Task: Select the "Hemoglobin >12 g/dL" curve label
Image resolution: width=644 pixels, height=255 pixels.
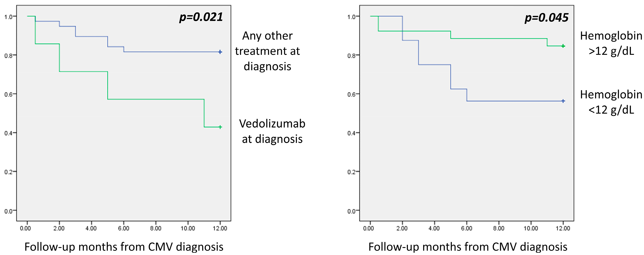Action: coord(611,44)
